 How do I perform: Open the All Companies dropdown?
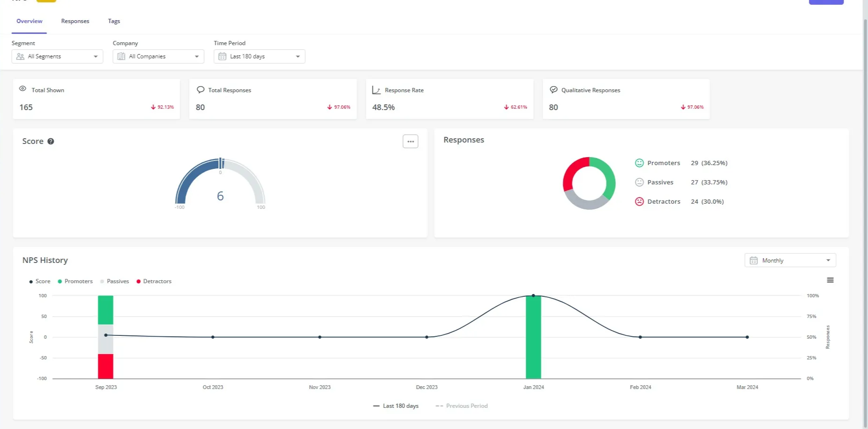[158, 56]
